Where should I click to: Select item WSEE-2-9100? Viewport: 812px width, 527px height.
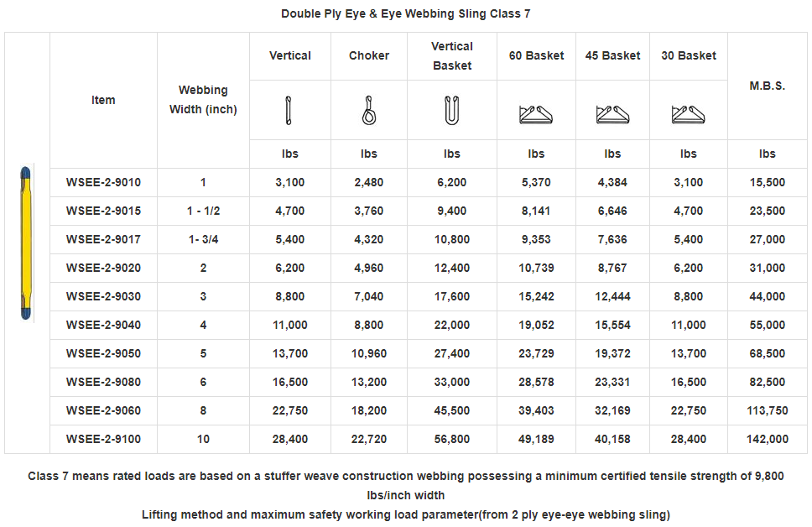tap(103, 439)
